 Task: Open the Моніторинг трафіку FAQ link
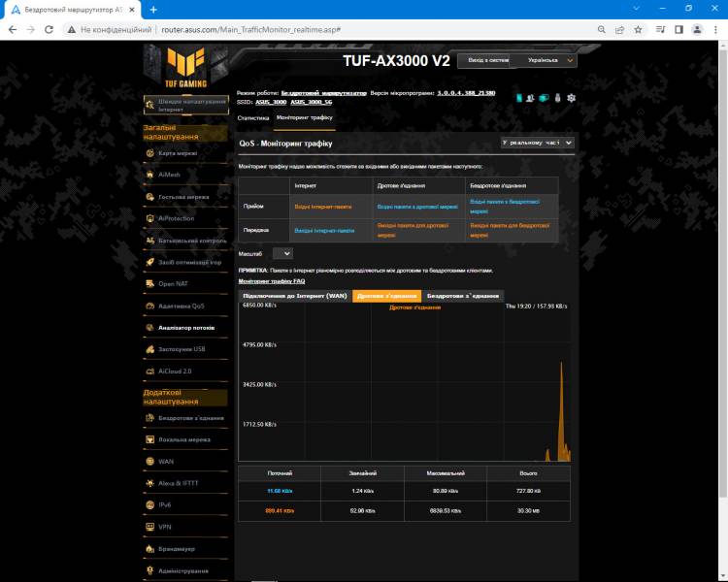(272, 281)
